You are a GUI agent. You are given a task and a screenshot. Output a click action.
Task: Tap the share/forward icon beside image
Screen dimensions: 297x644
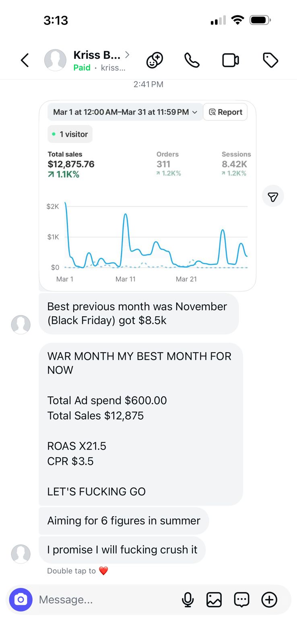tap(273, 196)
